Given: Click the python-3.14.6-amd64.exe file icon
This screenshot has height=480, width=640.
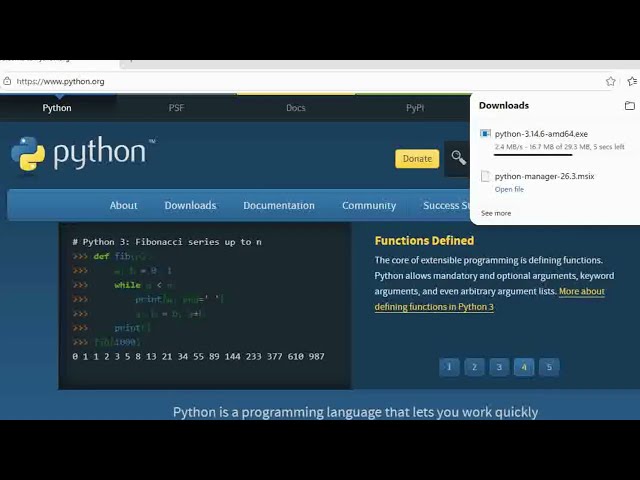Looking at the screenshot, I should pyautogui.click(x=485, y=133).
